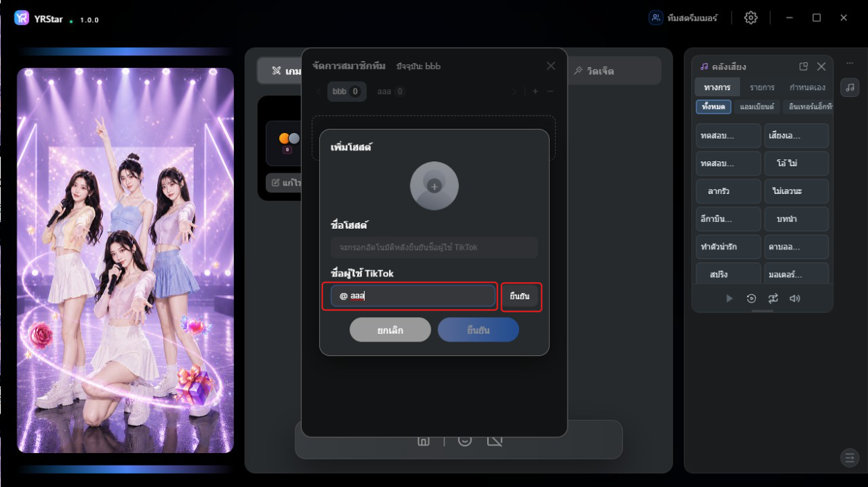868x487 pixels.
Task: Filter sounds by ทั้งหมด
Action: pyautogui.click(x=714, y=107)
